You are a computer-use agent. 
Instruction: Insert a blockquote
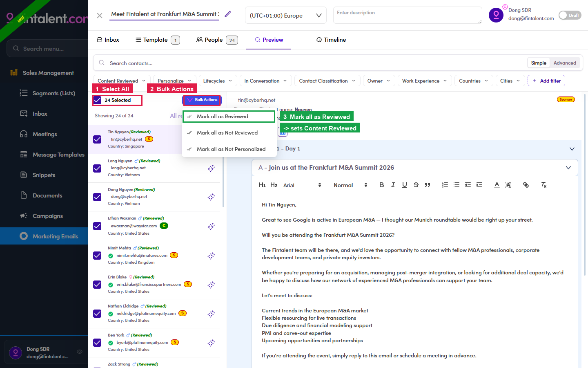coord(427,185)
